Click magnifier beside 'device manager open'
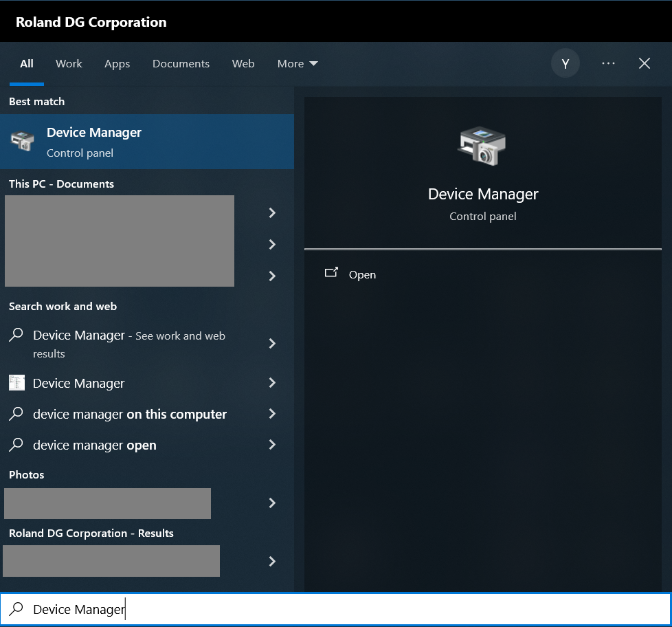This screenshot has height=627, width=672. (x=16, y=445)
